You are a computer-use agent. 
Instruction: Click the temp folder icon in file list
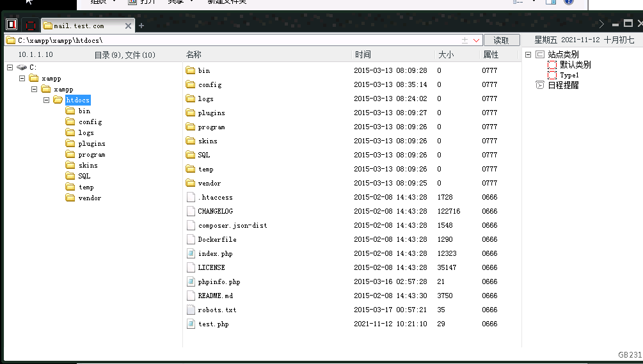[190, 169]
